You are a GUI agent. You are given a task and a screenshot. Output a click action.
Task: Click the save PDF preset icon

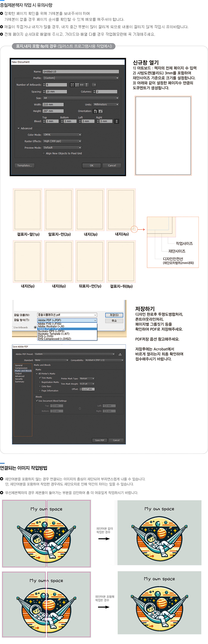(120, 354)
